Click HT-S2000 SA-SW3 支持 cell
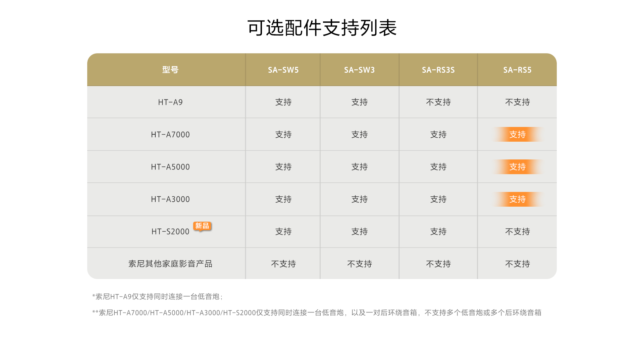 pos(359,231)
